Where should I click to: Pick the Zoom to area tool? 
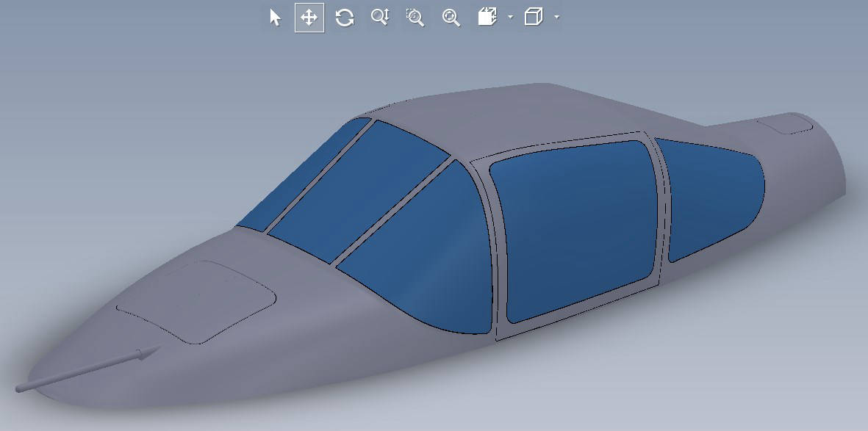pyautogui.click(x=415, y=18)
